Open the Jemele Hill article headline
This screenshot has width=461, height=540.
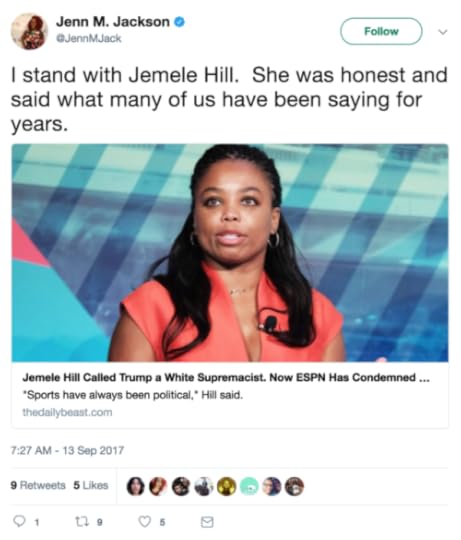(x=226, y=377)
